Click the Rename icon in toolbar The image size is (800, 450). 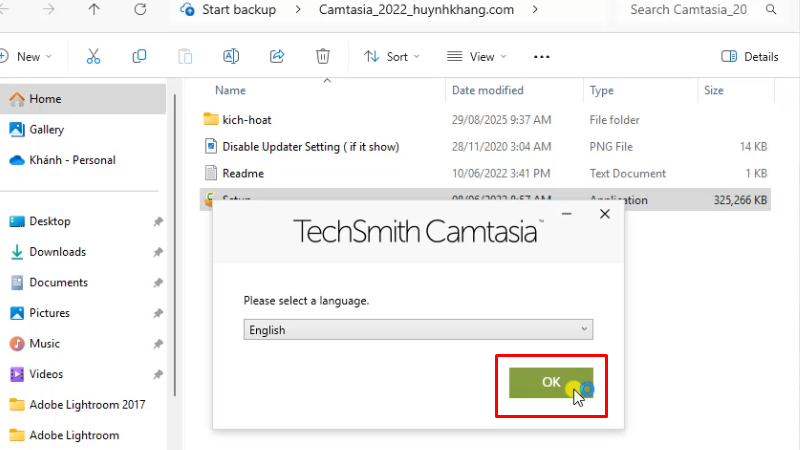pyautogui.click(x=231, y=56)
